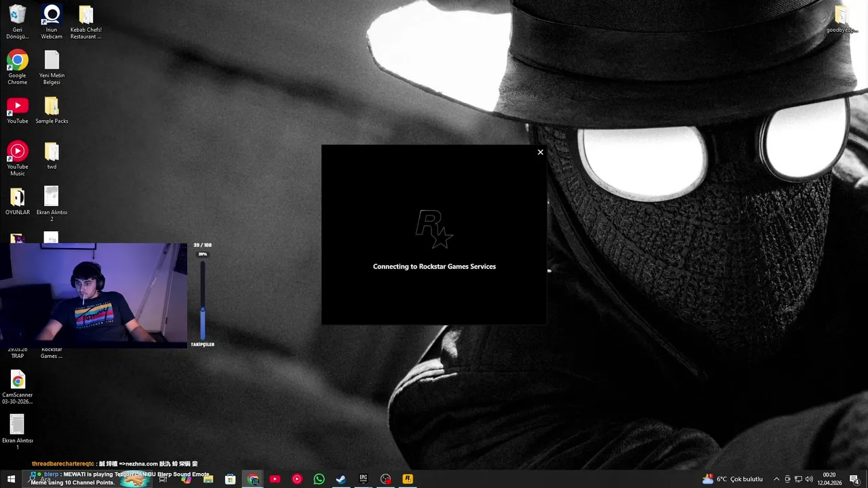Select the Google Chrome desktop shortcut

(18, 67)
